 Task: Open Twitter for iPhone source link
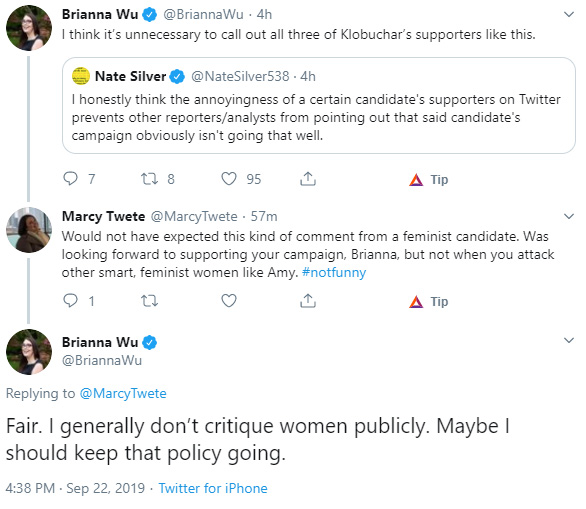(213, 488)
